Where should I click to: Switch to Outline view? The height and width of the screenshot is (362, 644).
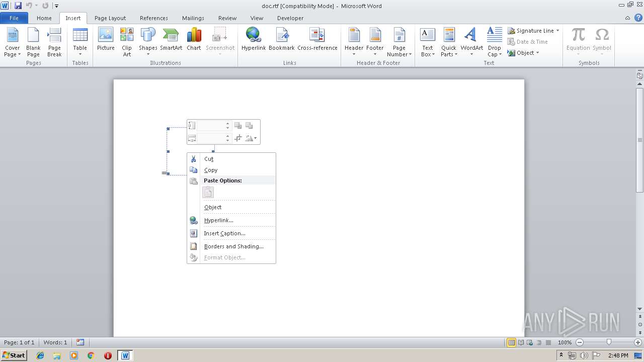[538, 342]
